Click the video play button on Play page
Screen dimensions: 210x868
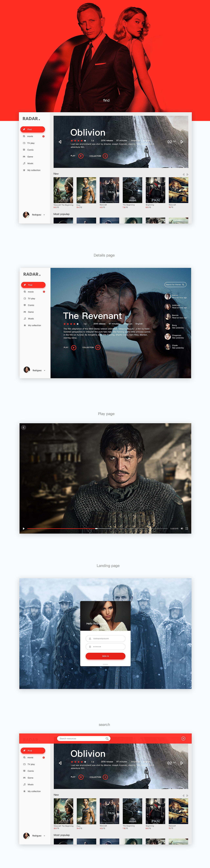24,529
